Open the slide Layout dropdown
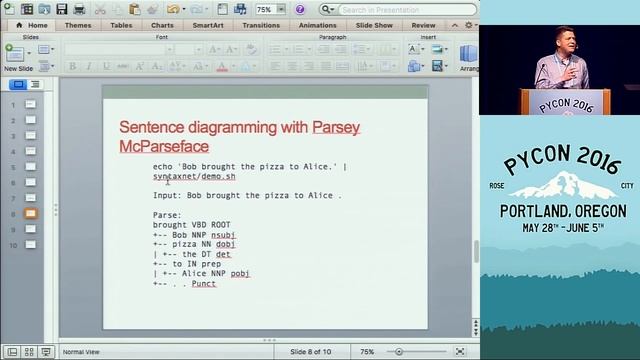 [x=46, y=50]
